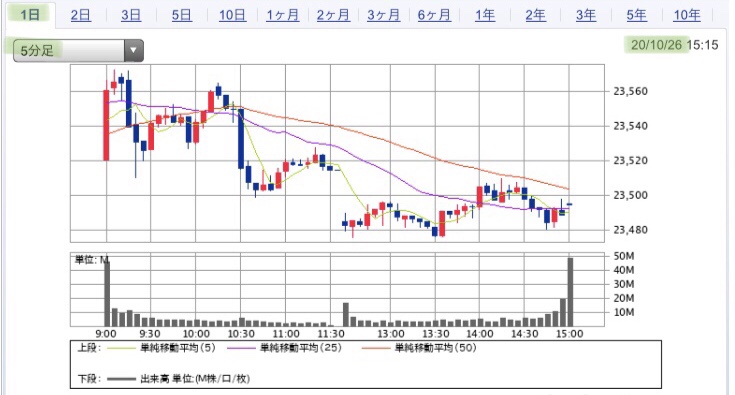Click the orange 単純移動平均(50) legend line
The height and width of the screenshot is (395, 735).
coord(376,348)
